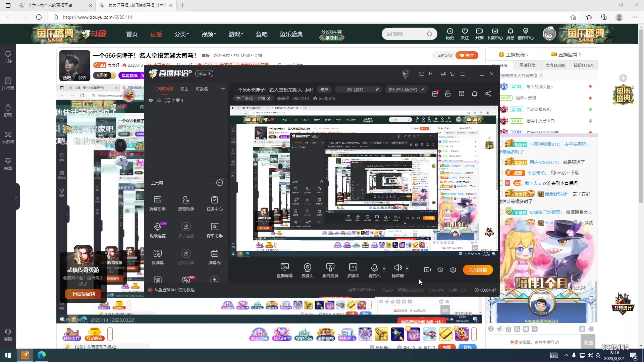Add 多媒体 media source
Screen dimensions: 644x362
(x=353, y=270)
